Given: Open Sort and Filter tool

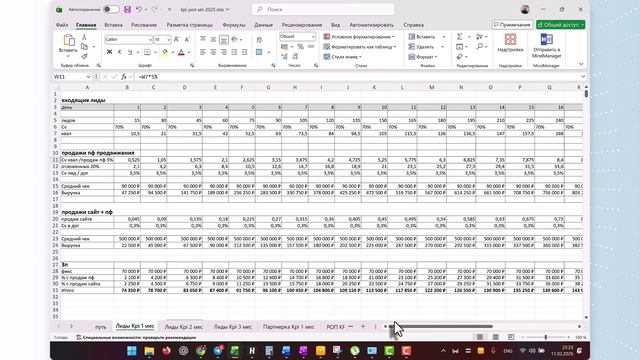Looking at the screenshot, I should click(x=480, y=37).
